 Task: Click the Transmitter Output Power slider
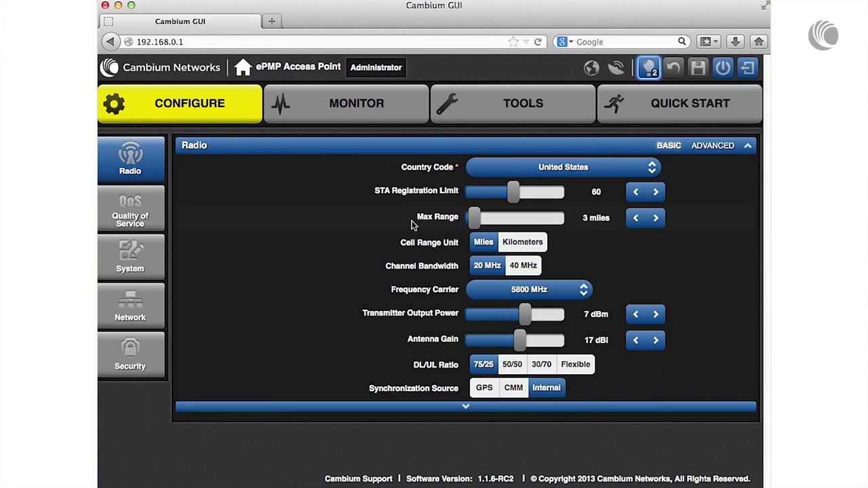pyautogui.click(x=515, y=314)
